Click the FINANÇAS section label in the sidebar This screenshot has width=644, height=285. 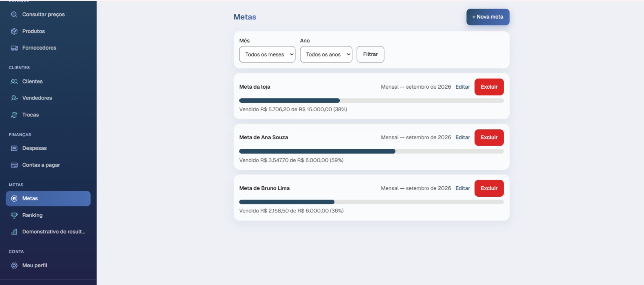(20, 135)
